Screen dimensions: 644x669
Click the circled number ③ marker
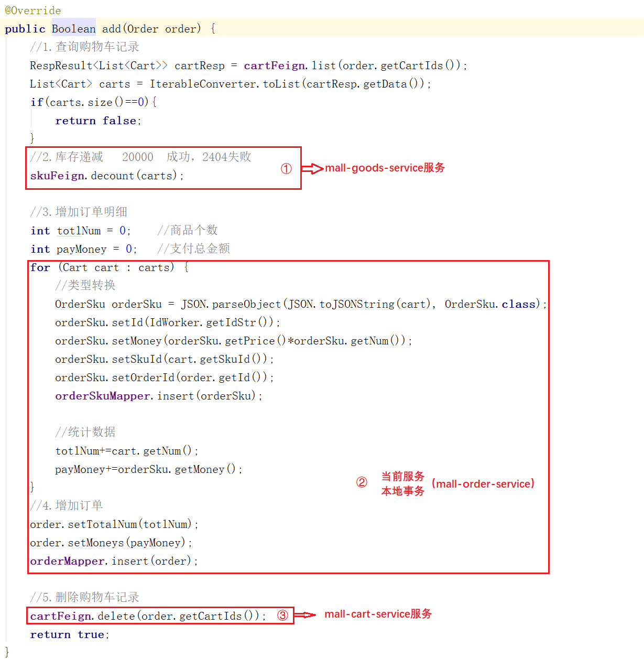point(282,616)
